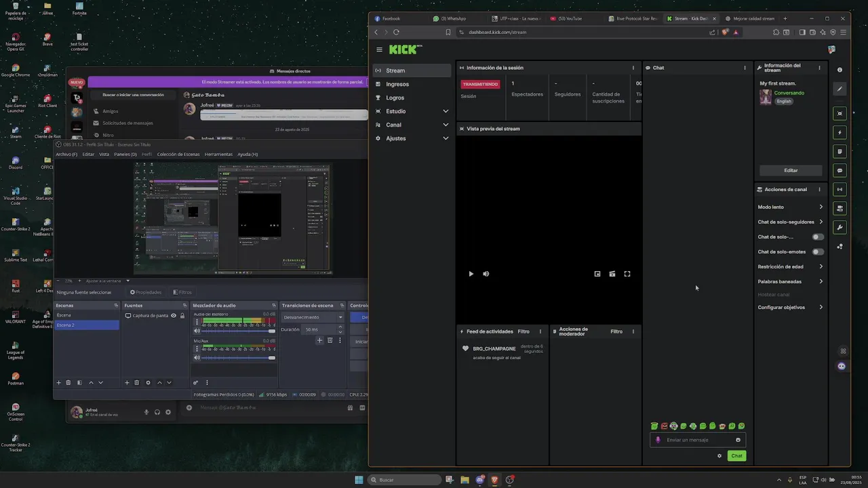Screen dimensions: 868x488
Task: Reload the browser page
Action: point(396,32)
